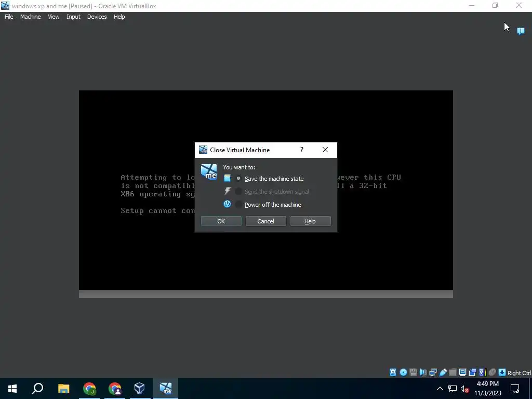
Task: Open the File menu
Action: 9,17
